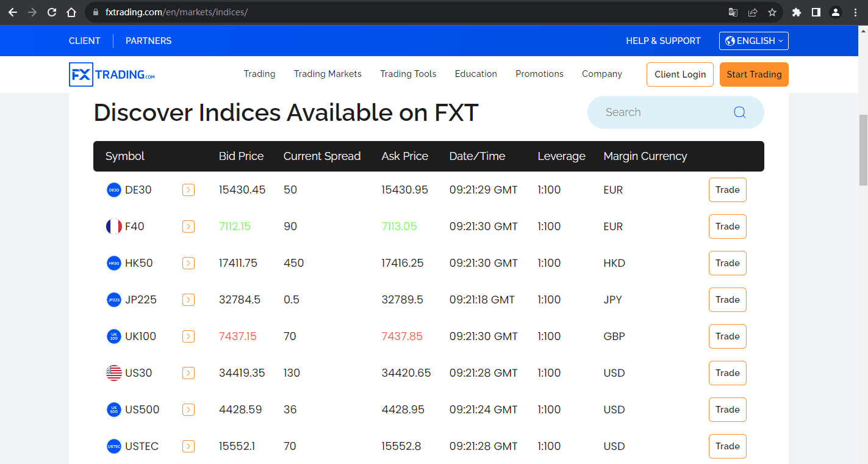868x464 pixels.
Task: Bookmark this page with star icon
Action: pos(772,12)
